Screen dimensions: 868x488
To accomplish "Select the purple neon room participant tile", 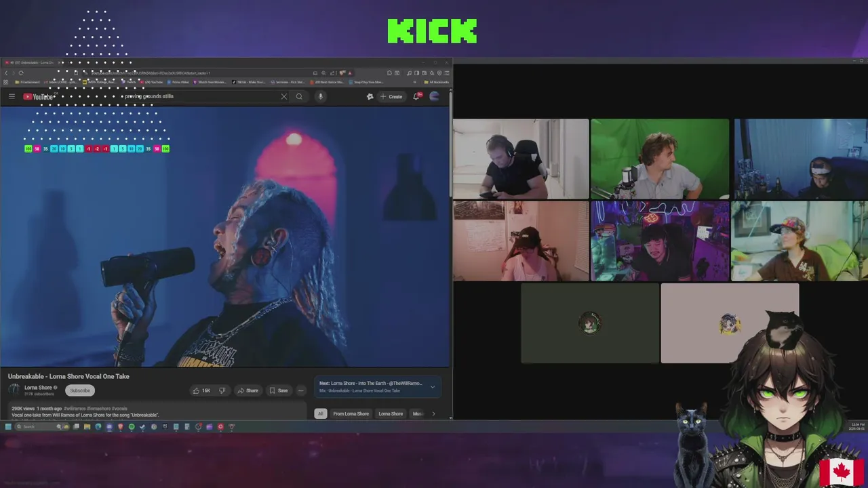I will (660, 241).
